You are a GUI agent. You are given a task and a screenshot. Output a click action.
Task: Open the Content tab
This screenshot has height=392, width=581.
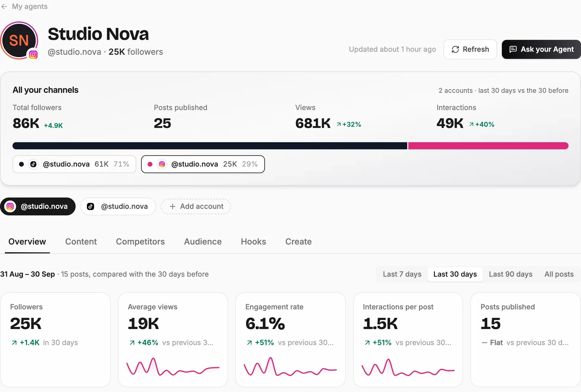pos(81,242)
